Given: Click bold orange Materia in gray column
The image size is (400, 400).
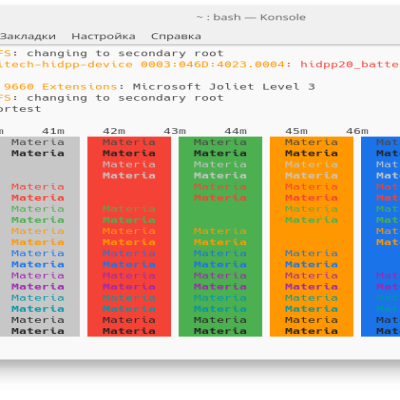Looking at the screenshot, I should point(38,242).
